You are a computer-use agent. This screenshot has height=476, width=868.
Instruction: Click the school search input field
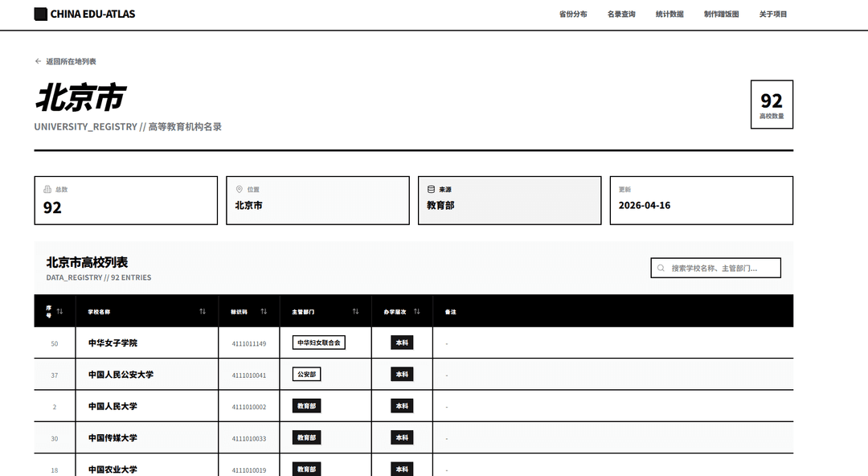[715, 267]
